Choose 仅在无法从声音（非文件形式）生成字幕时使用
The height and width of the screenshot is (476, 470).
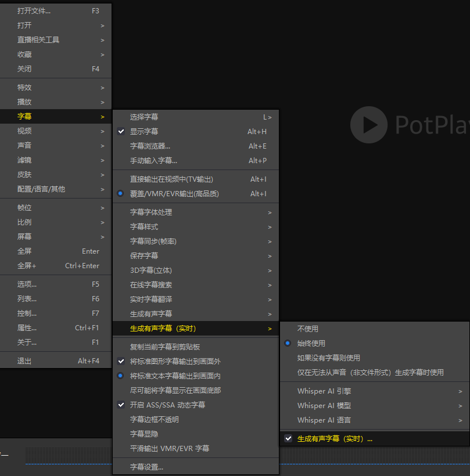click(375, 373)
